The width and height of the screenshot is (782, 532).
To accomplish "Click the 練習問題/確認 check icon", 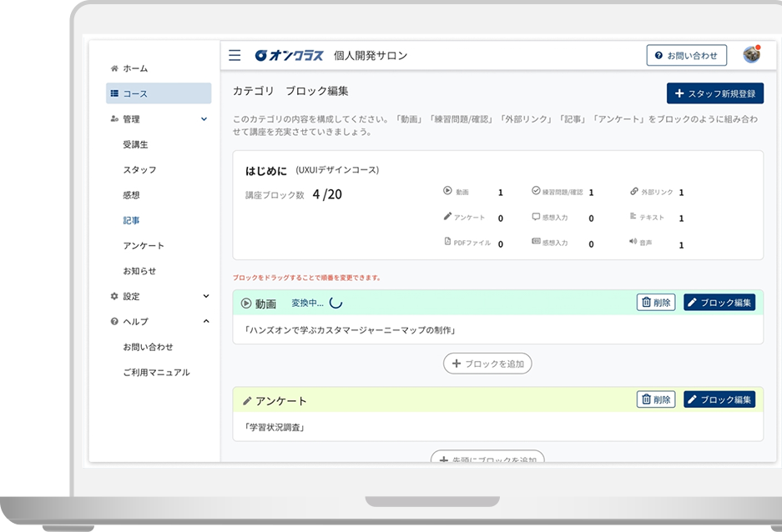I will pyautogui.click(x=536, y=190).
